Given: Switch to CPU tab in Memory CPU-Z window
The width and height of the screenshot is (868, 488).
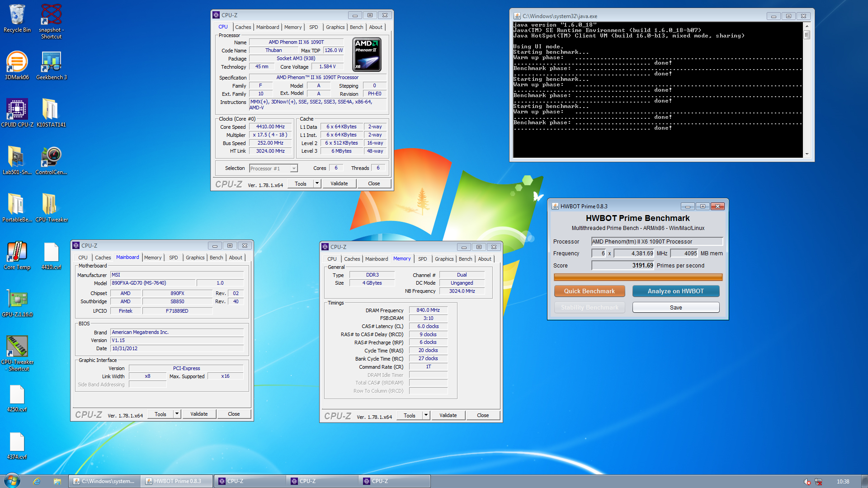Looking at the screenshot, I should pyautogui.click(x=332, y=259).
